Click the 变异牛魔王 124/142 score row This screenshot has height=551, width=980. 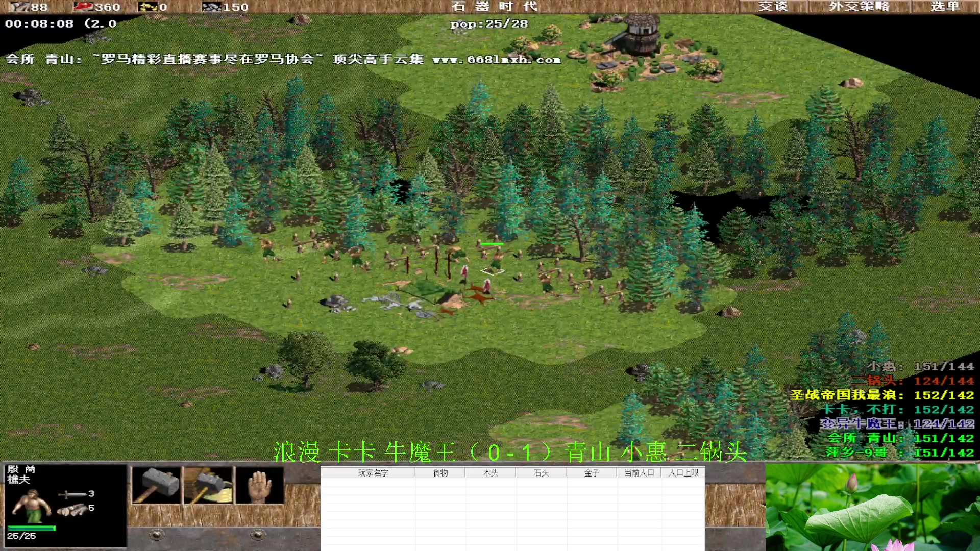point(897,423)
